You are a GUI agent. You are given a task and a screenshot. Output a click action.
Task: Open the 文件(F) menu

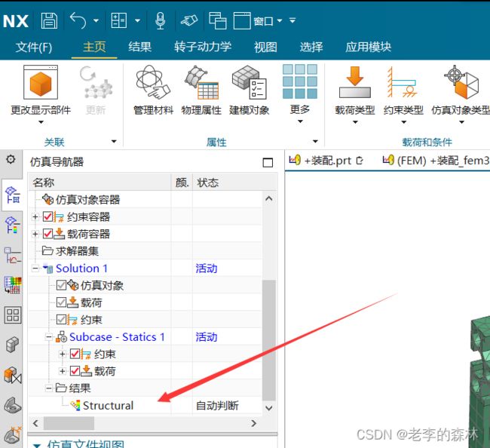click(x=34, y=47)
